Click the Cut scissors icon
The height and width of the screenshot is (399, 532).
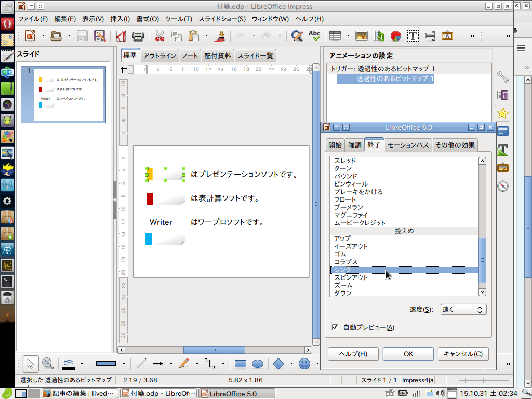tap(159, 36)
